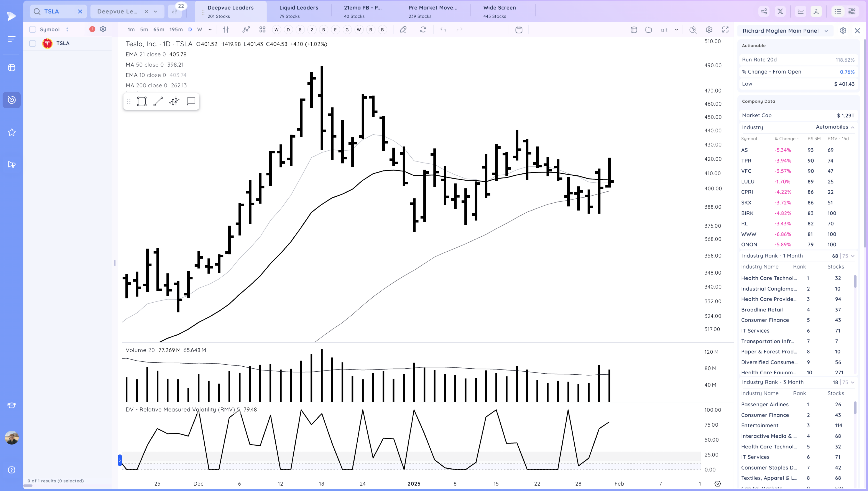868x491 pixels.
Task: Click the LULU symbol in industry list
Action: [x=748, y=181]
